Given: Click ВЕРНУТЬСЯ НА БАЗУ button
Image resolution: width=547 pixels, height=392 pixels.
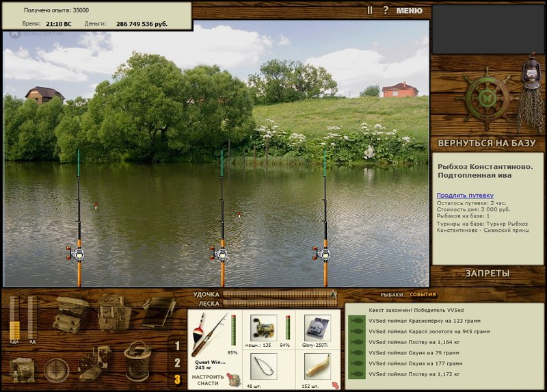Looking at the screenshot, I should [486, 143].
